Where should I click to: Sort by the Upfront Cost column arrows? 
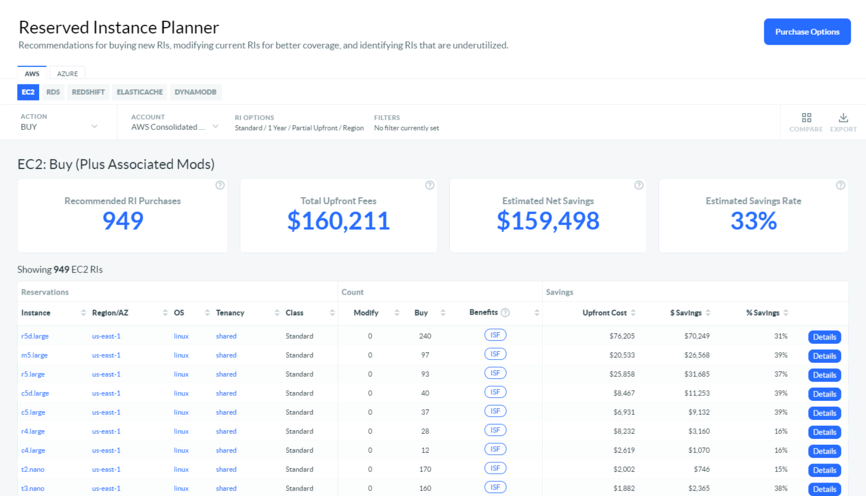[x=633, y=313]
